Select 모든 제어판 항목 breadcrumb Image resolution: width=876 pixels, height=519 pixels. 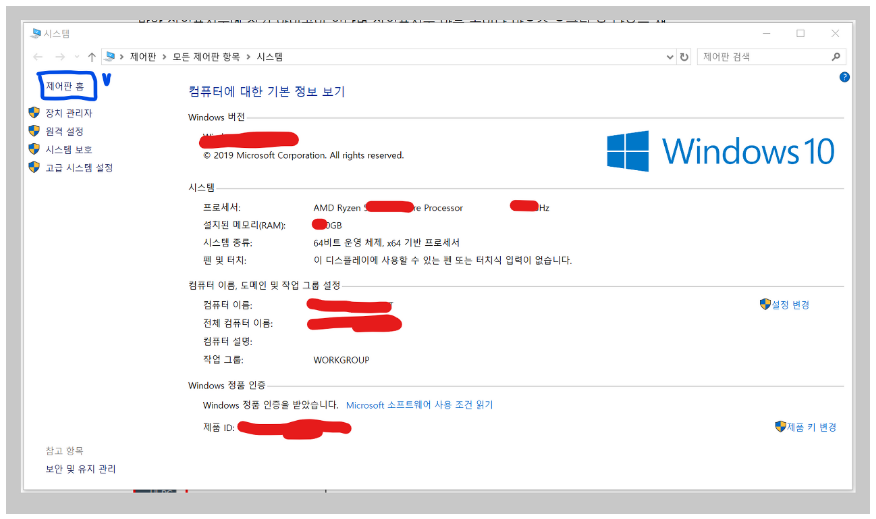tap(206, 56)
